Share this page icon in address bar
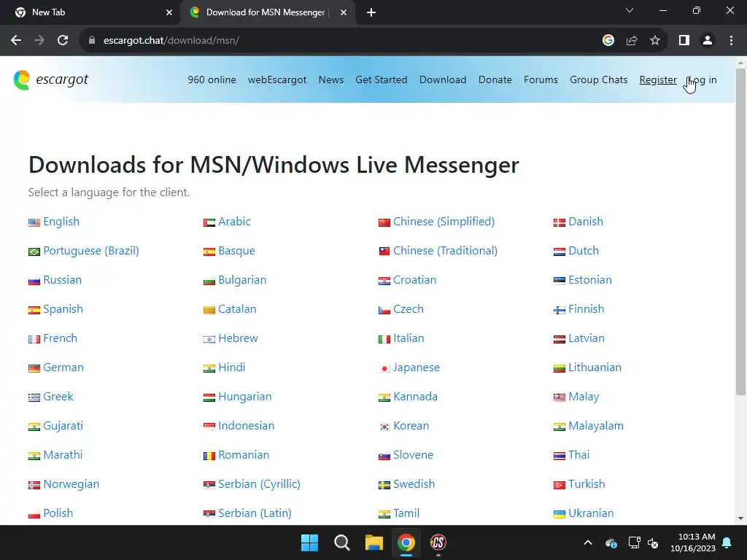 click(x=632, y=41)
